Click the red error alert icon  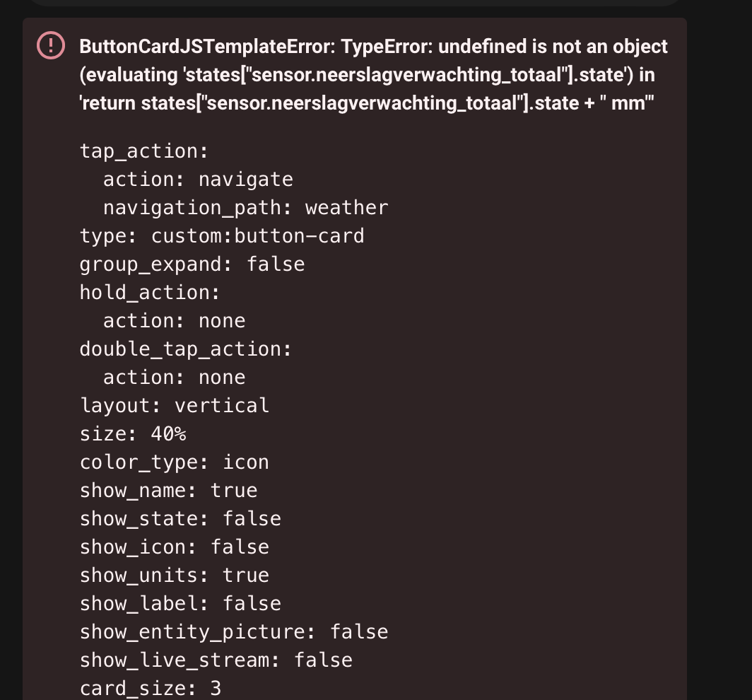(x=51, y=46)
